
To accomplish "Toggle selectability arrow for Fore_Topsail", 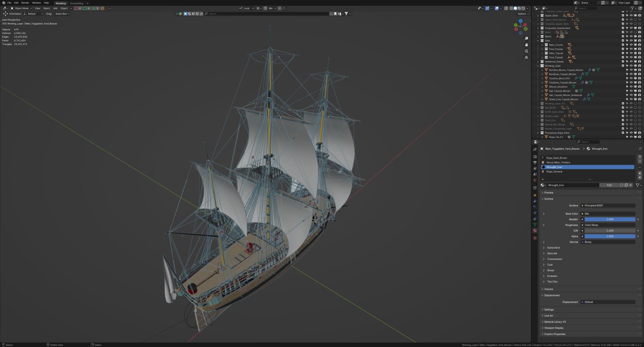I will coord(627,57).
